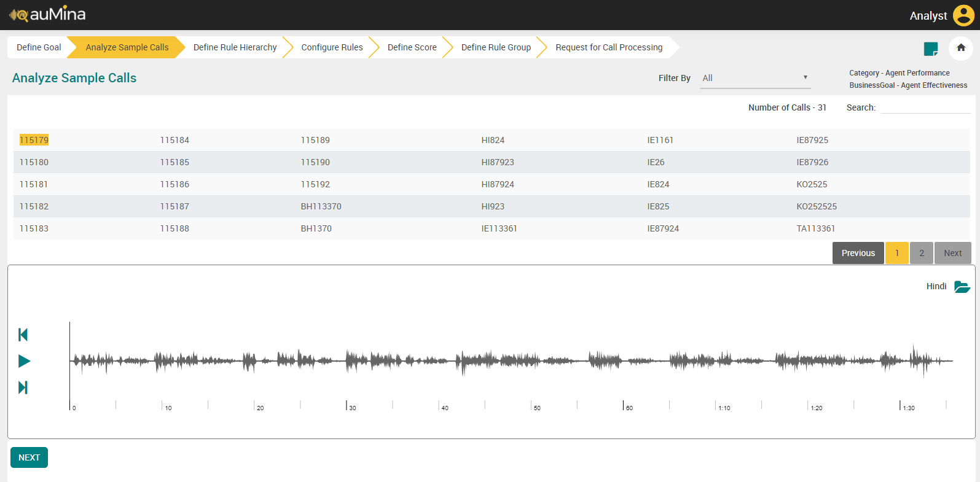Screen dimensions: 980x482
Task: Select call 115189
Action: 315,140
